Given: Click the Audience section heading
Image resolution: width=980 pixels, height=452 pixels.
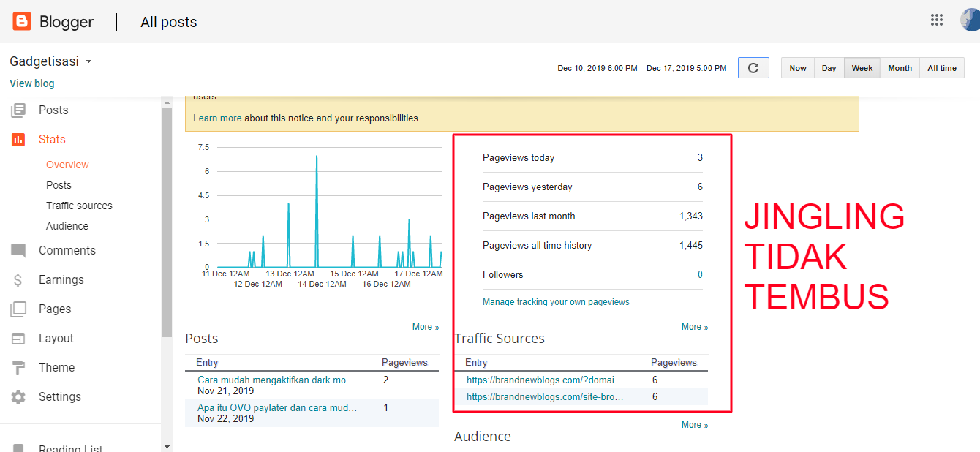Looking at the screenshot, I should click(x=483, y=437).
